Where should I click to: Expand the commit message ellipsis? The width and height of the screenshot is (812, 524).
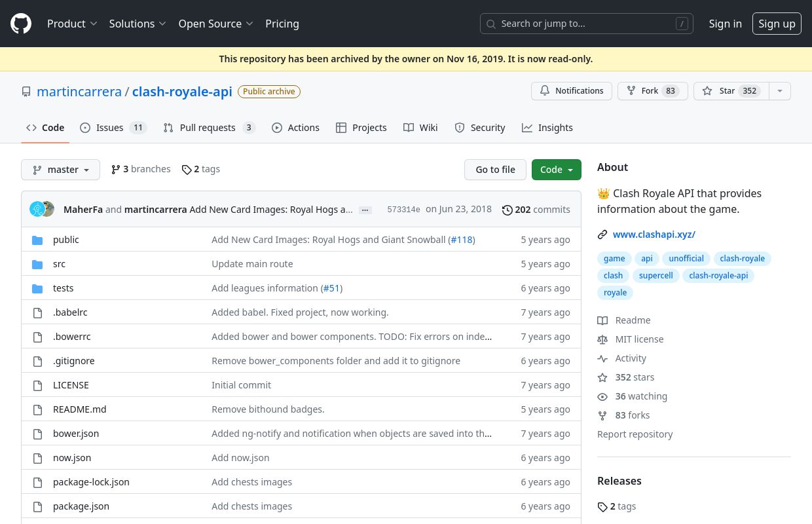[365, 210]
